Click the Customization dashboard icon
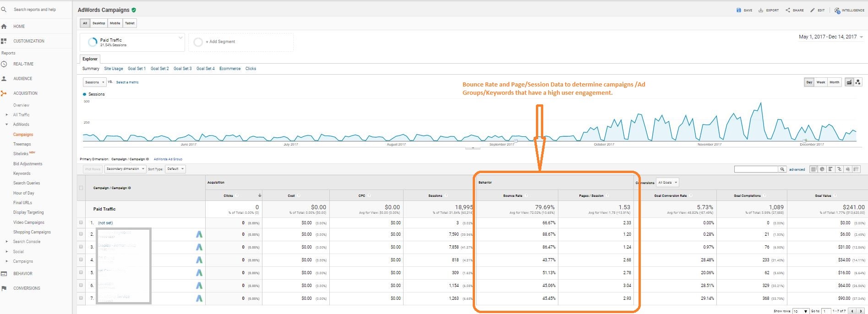The image size is (868, 314). pos(4,41)
